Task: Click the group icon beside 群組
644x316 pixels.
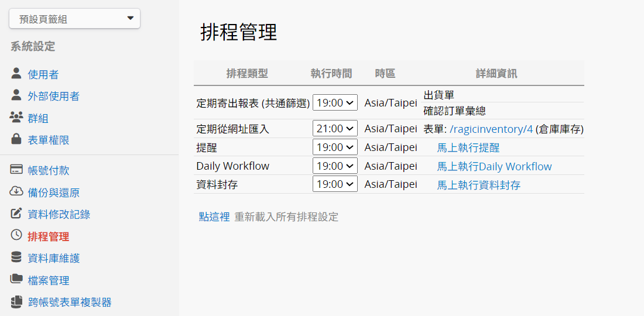Action: [x=16, y=118]
